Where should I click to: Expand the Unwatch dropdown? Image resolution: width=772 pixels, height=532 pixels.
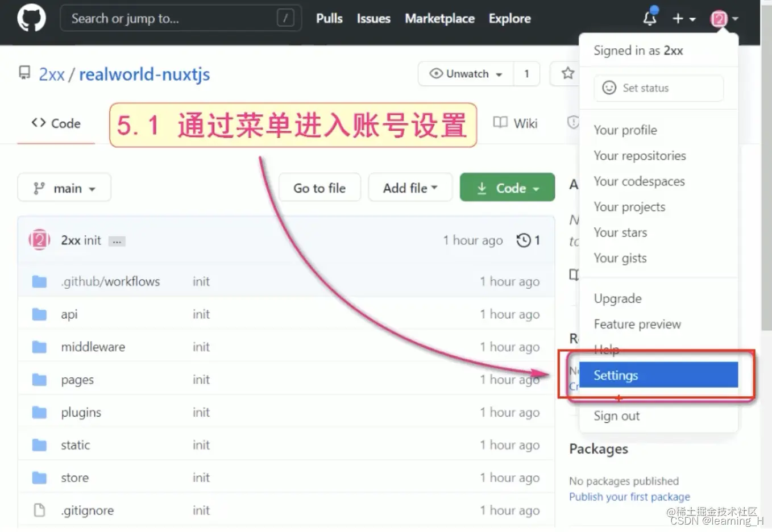click(x=466, y=74)
